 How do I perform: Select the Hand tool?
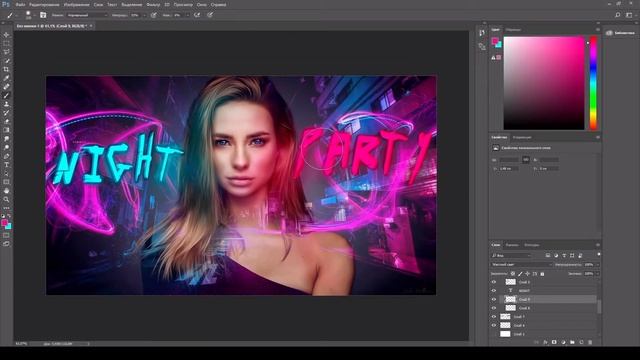tap(6, 191)
